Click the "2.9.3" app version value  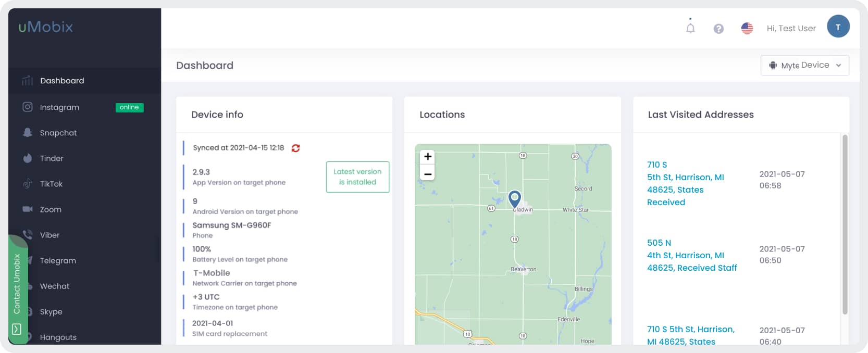[201, 172]
